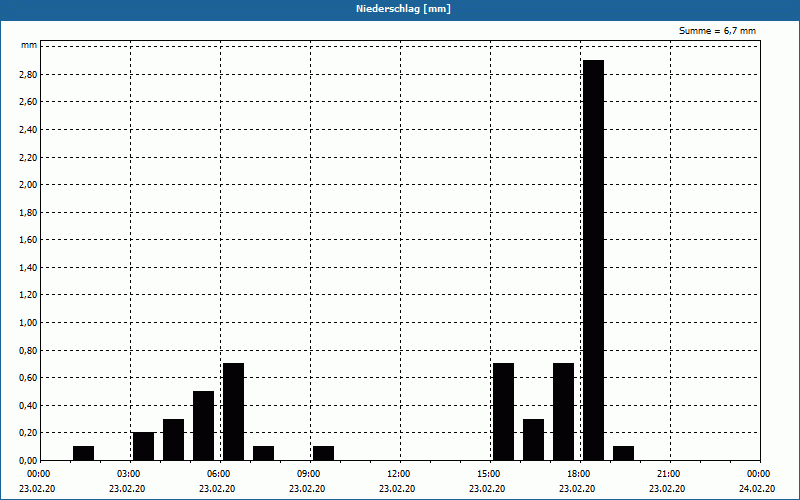Viewport: 800px width, 500px height.
Task: Select the 0,40 y-axis value
Action: pos(28,406)
